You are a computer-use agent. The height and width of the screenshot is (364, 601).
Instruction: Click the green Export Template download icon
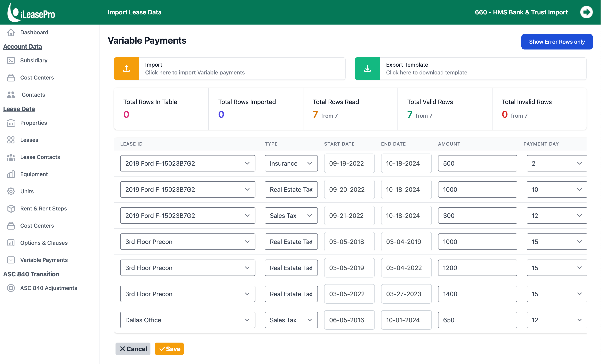[x=367, y=68]
